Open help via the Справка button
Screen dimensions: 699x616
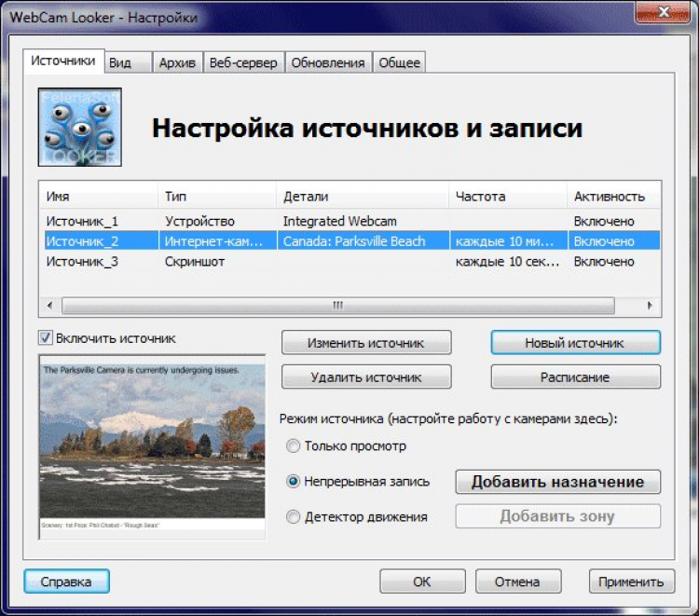pyautogui.click(x=66, y=582)
